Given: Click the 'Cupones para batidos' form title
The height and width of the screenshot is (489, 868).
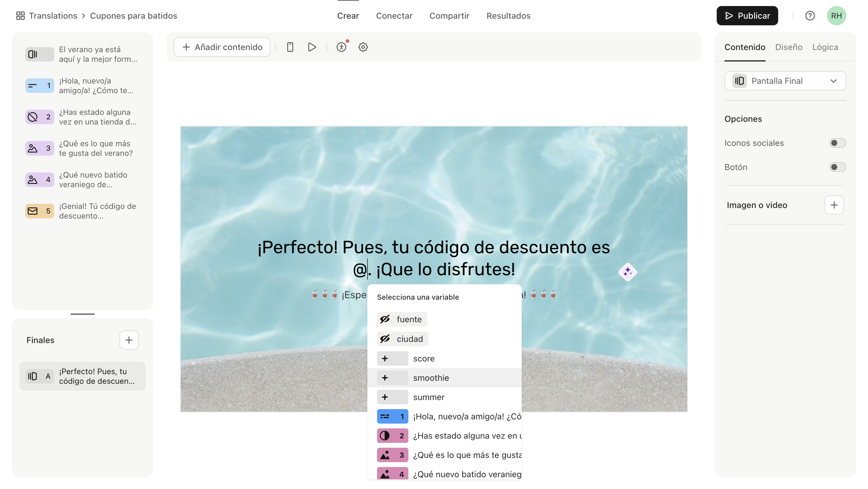Looking at the screenshot, I should pyautogui.click(x=134, y=16).
